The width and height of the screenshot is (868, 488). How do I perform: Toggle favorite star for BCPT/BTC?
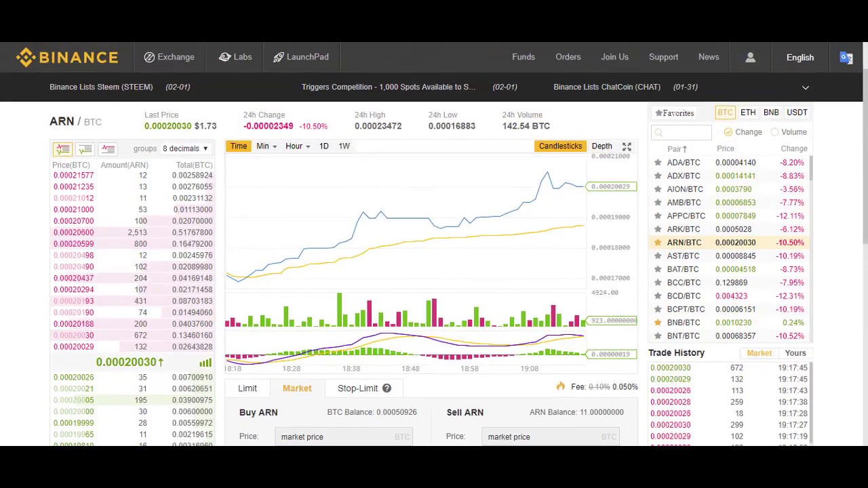(657, 309)
